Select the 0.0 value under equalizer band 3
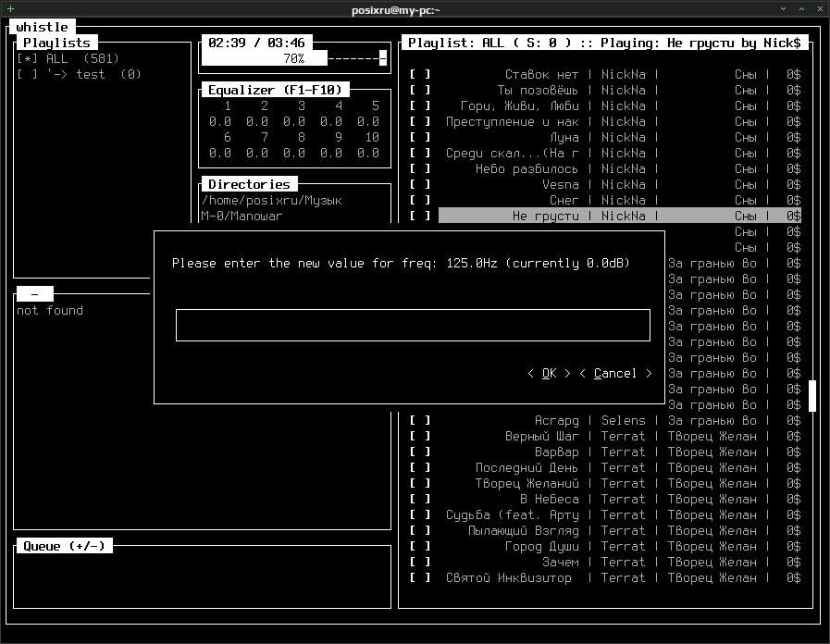The height and width of the screenshot is (644, 830). [x=293, y=122]
